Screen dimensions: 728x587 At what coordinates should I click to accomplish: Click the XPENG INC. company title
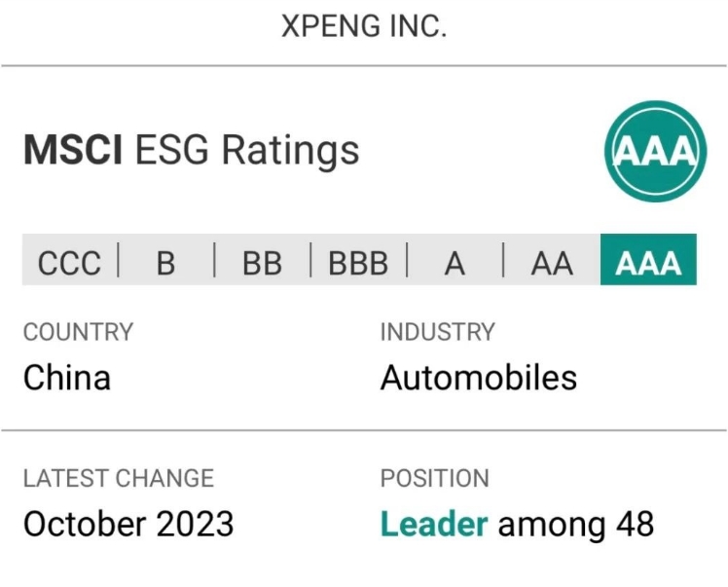point(364,26)
